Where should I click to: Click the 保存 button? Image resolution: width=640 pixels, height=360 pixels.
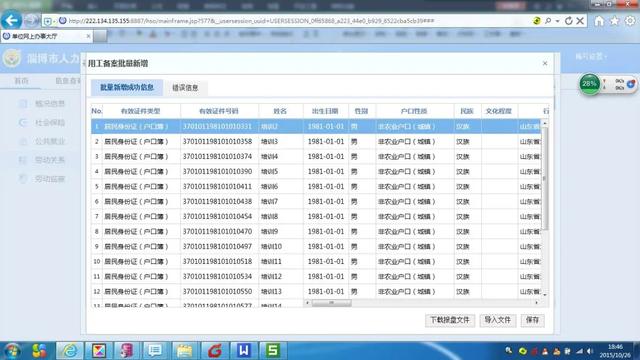tap(532, 320)
